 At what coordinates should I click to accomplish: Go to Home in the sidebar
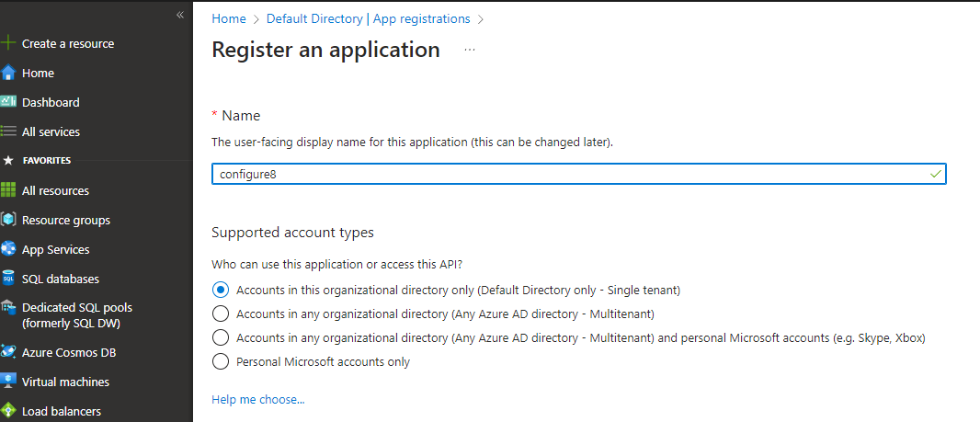point(38,74)
